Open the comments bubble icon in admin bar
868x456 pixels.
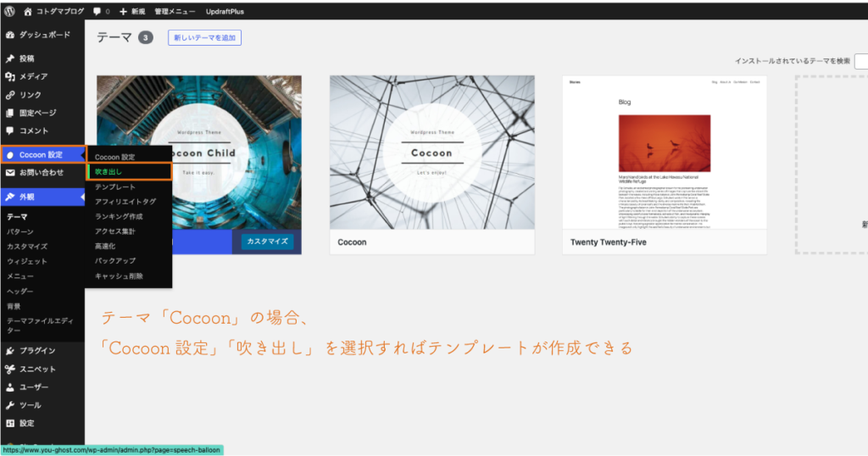97,12
